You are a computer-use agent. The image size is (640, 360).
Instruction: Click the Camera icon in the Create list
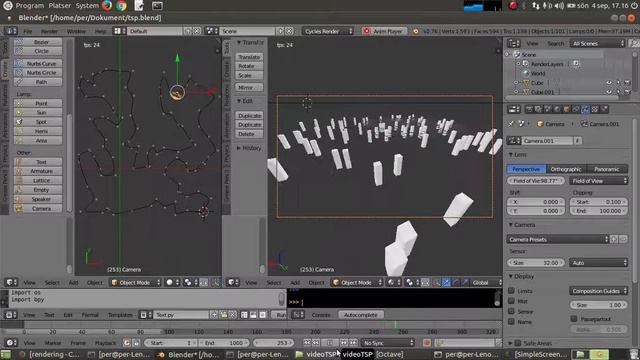19,209
